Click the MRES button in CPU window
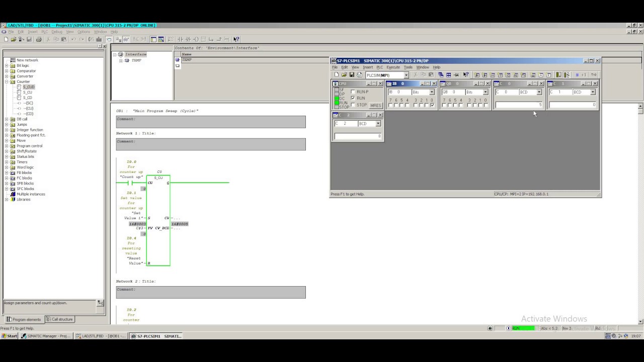 click(x=376, y=106)
